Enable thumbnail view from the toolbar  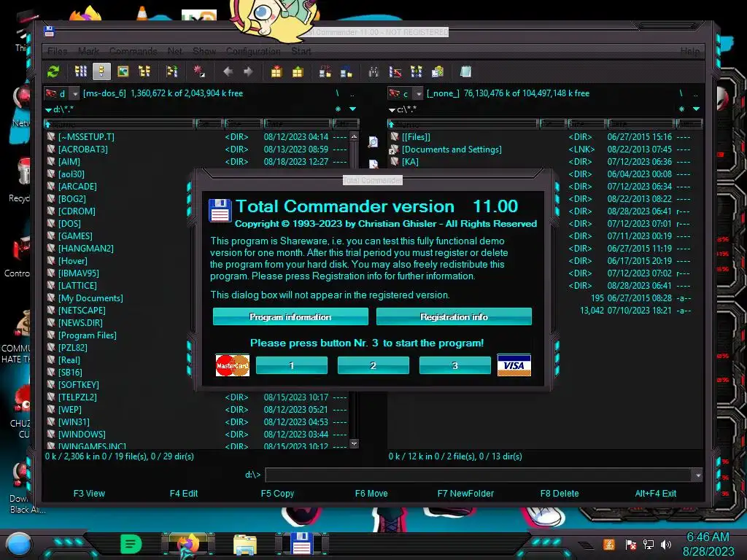123,71
